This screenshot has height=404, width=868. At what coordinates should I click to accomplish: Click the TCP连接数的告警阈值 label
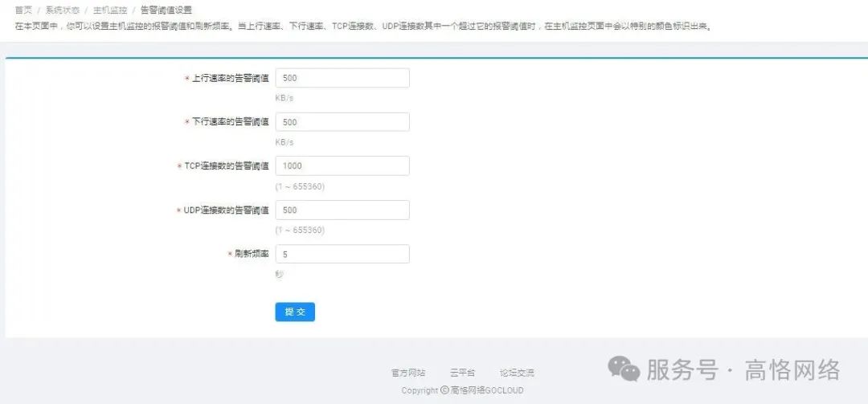pos(227,166)
